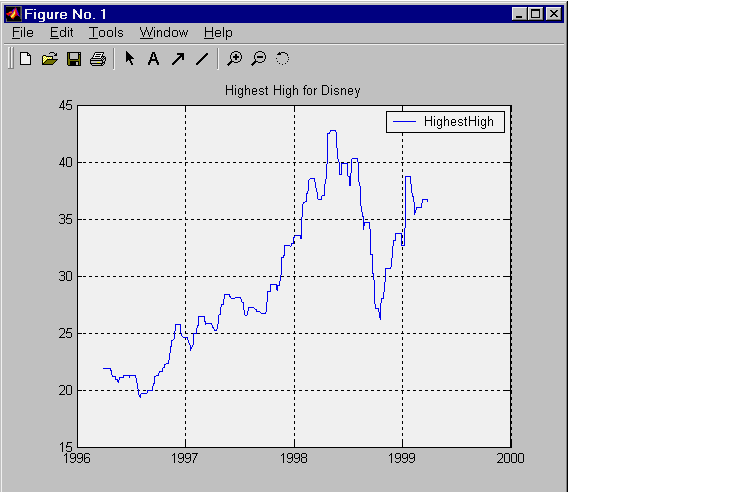Activate the Rotate 3D tool
The image size is (740, 492).
[x=282, y=58]
